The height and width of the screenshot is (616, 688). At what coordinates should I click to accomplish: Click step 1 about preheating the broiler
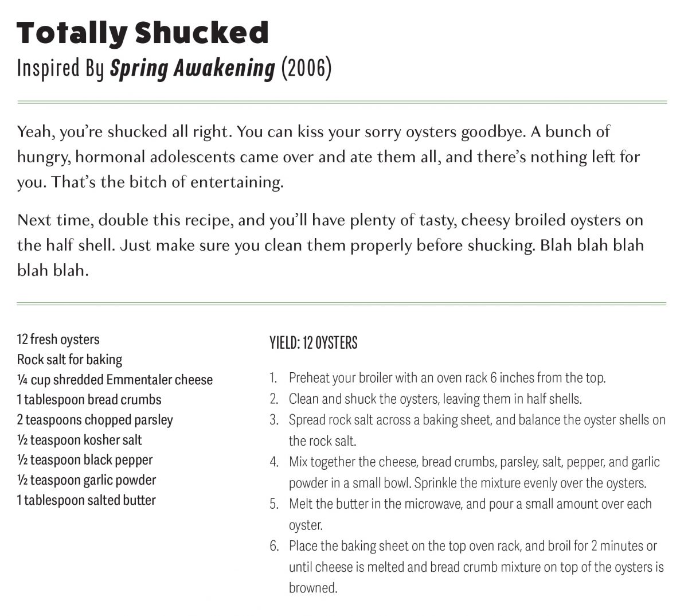447,378
